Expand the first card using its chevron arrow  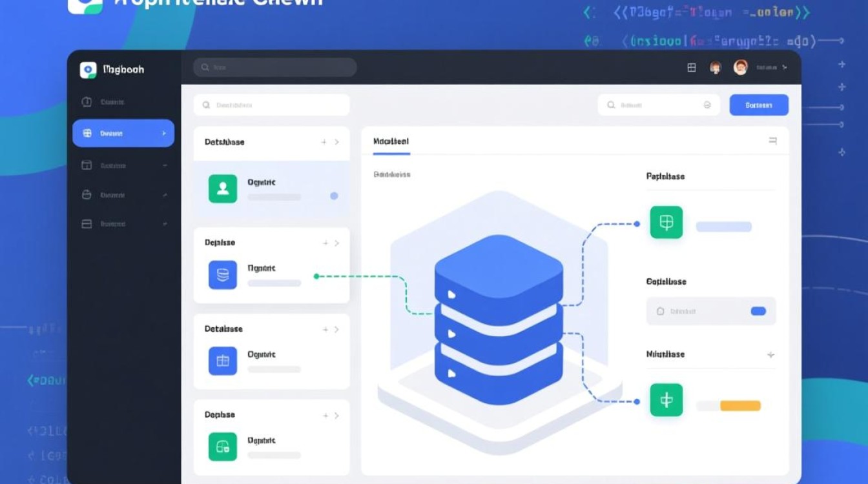click(x=336, y=142)
